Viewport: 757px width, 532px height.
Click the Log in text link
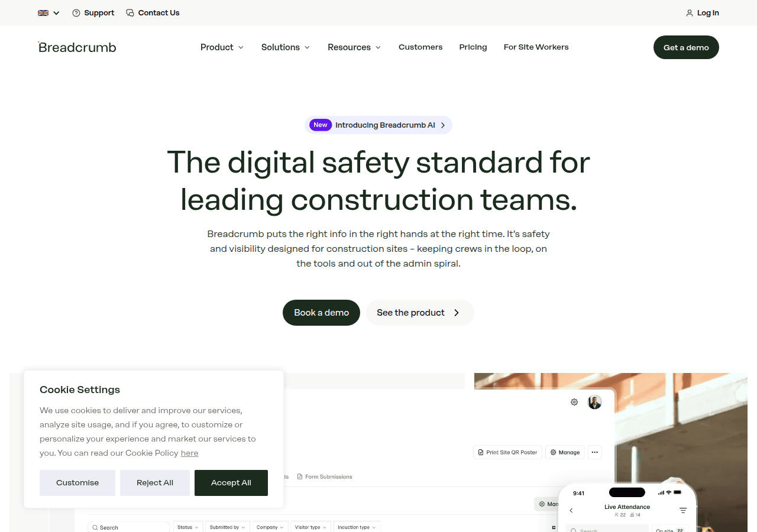pos(708,13)
